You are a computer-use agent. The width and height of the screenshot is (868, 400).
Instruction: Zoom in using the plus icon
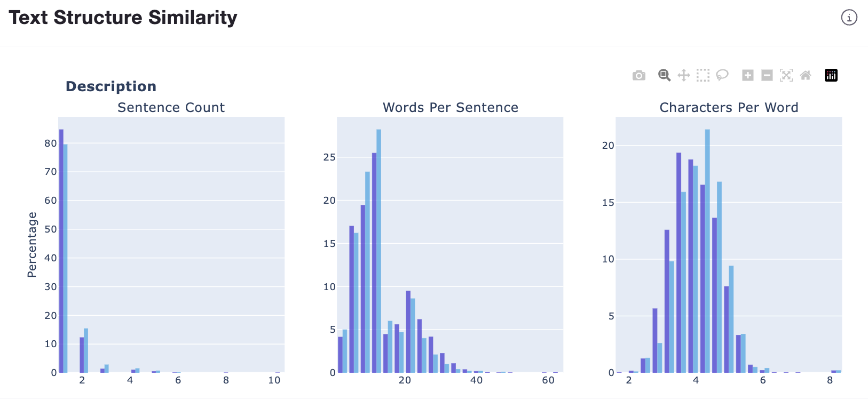(747, 75)
